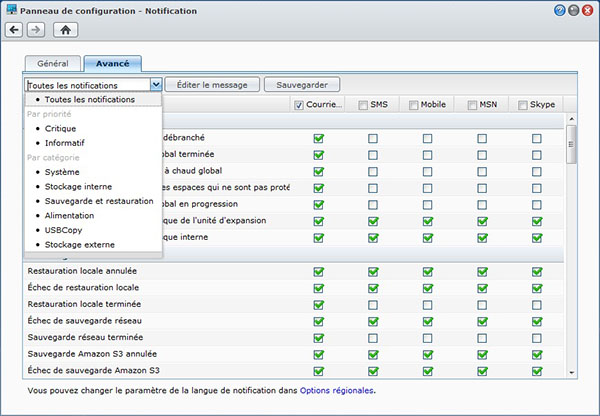This screenshot has height=416, width=600.
Task: Choose the Alimentation category
Action: tap(93, 216)
